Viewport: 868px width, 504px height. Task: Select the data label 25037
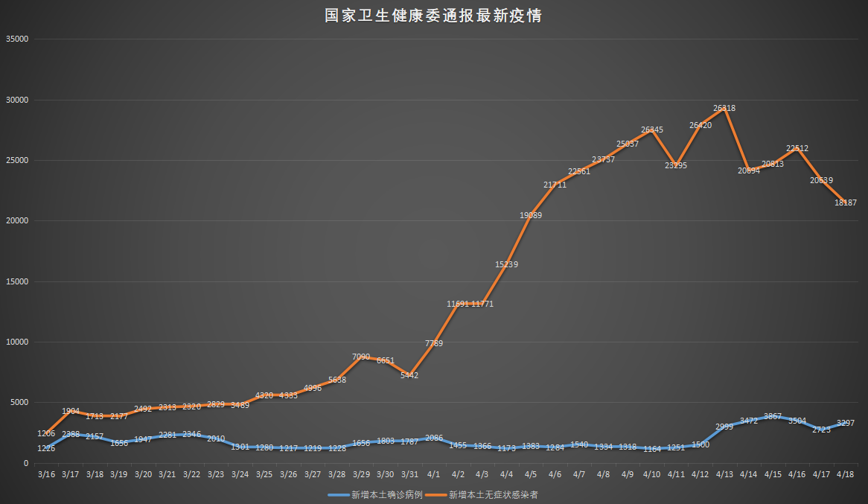pos(628,144)
